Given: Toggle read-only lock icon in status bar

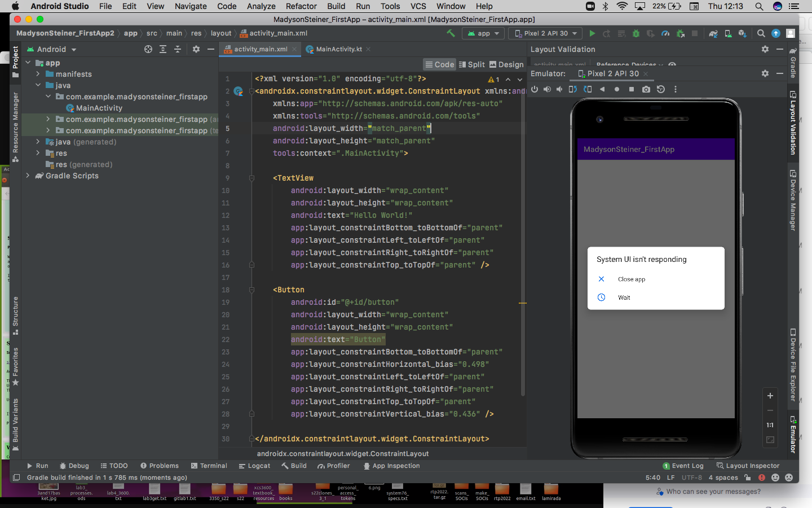Looking at the screenshot, I should pyautogui.click(x=748, y=478).
